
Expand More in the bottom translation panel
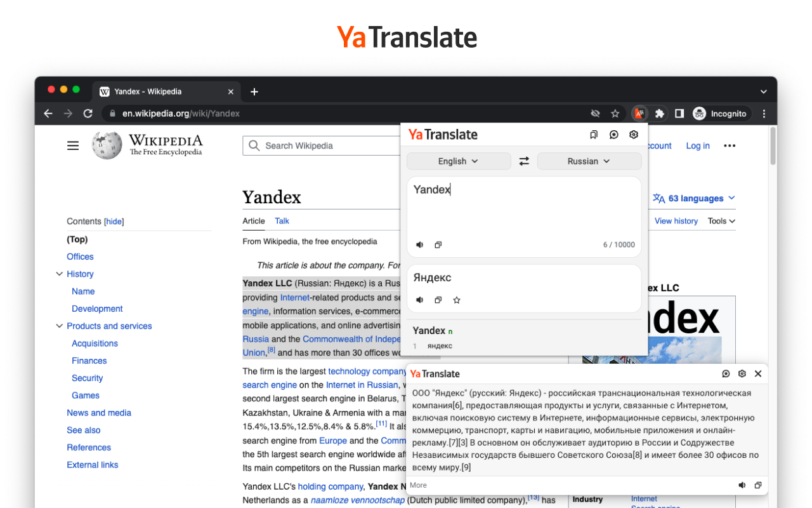click(417, 485)
